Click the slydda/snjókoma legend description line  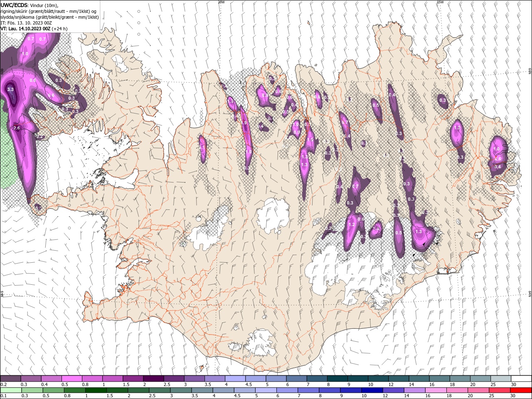pyautogui.click(x=49, y=17)
